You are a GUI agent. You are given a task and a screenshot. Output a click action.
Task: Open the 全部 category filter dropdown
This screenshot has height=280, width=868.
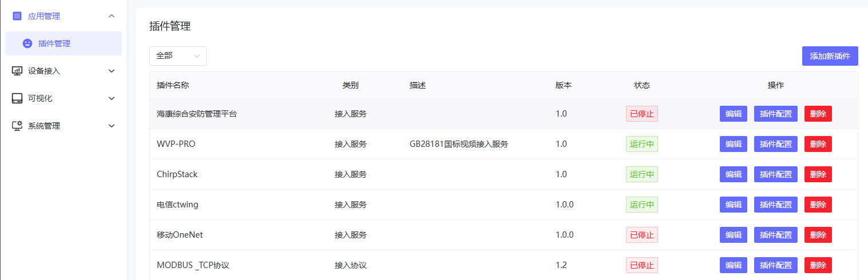pos(177,56)
